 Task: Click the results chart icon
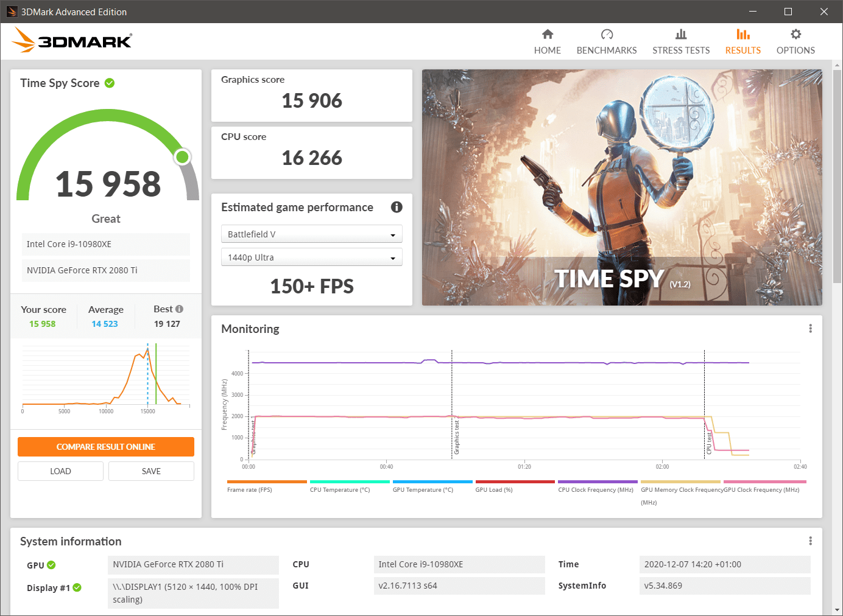click(x=743, y=34)
